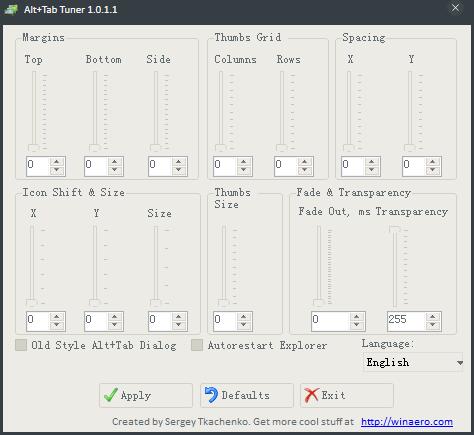Image resolution: width=474 pixels, height=435 pixels.
Task: Click the Margins Side value input field
Action: (160, 166)
